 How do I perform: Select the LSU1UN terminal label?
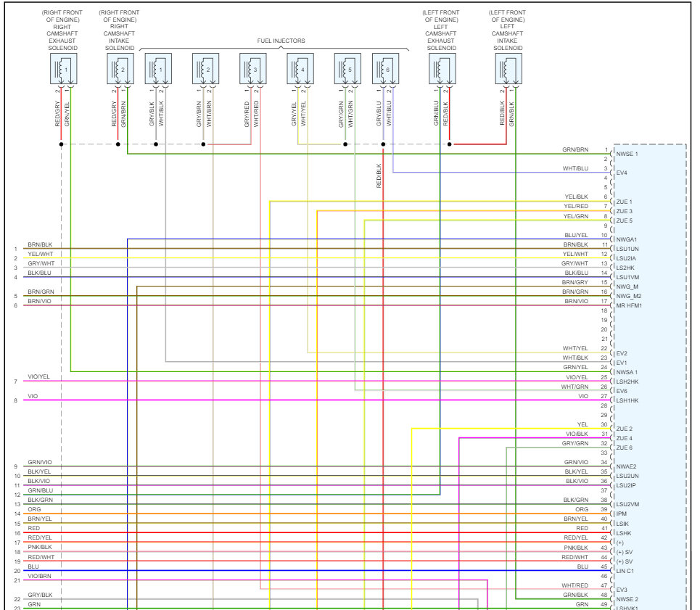pyautogui.click(x=627, y=249)
